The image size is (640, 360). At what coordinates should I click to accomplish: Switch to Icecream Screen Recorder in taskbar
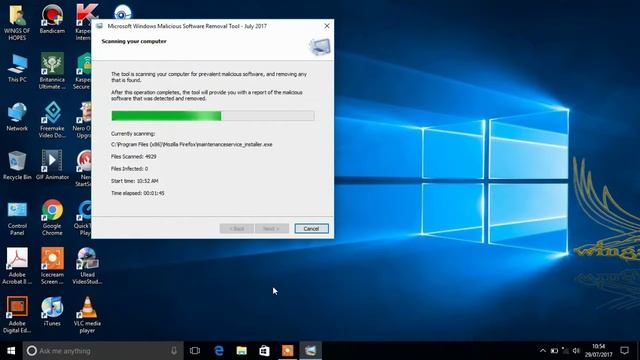287,351
